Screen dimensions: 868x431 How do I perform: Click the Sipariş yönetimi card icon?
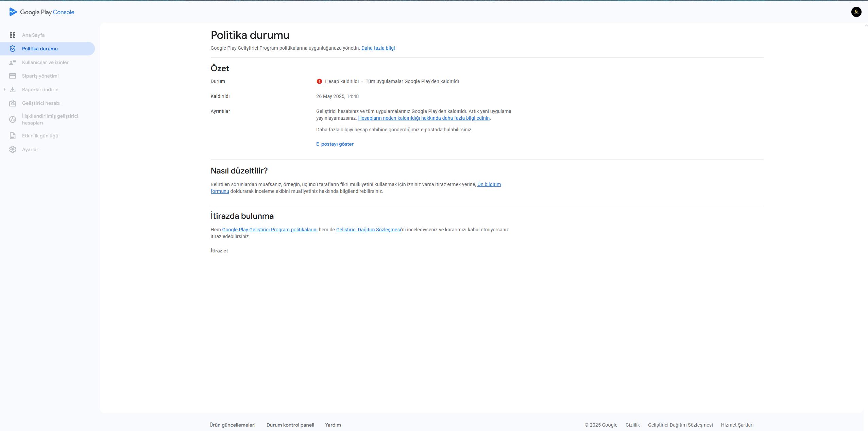pos(13,76)
